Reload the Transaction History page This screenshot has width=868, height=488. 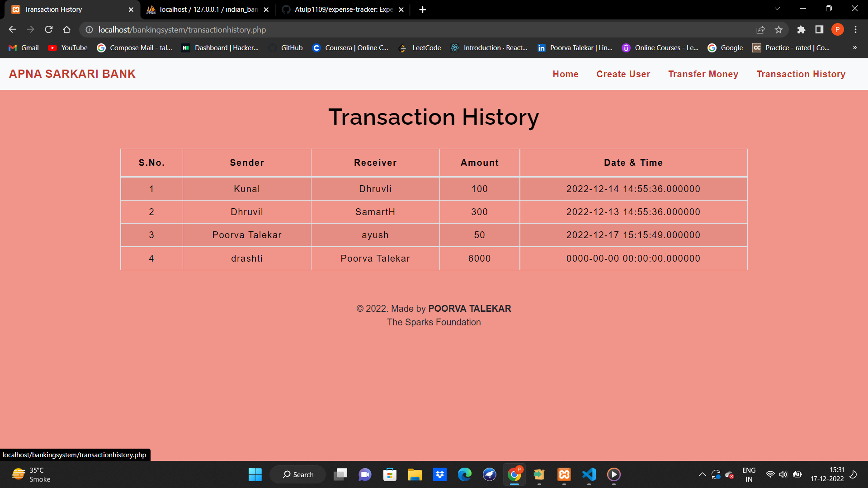[48, 30]
